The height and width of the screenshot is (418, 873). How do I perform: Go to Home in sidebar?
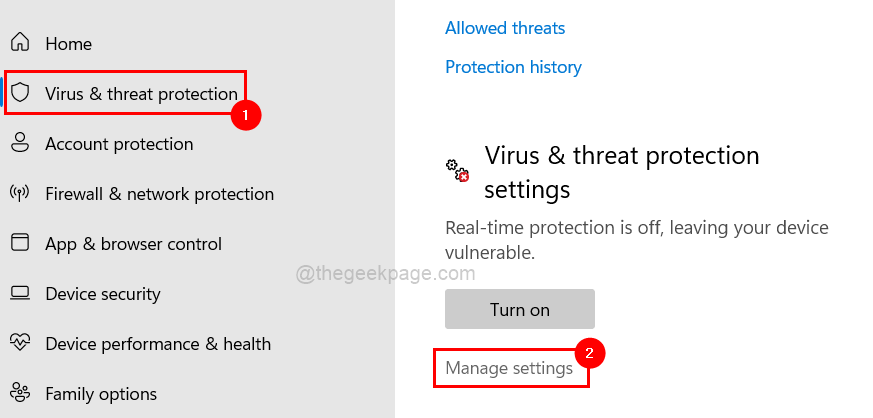[x=68, y=44]
